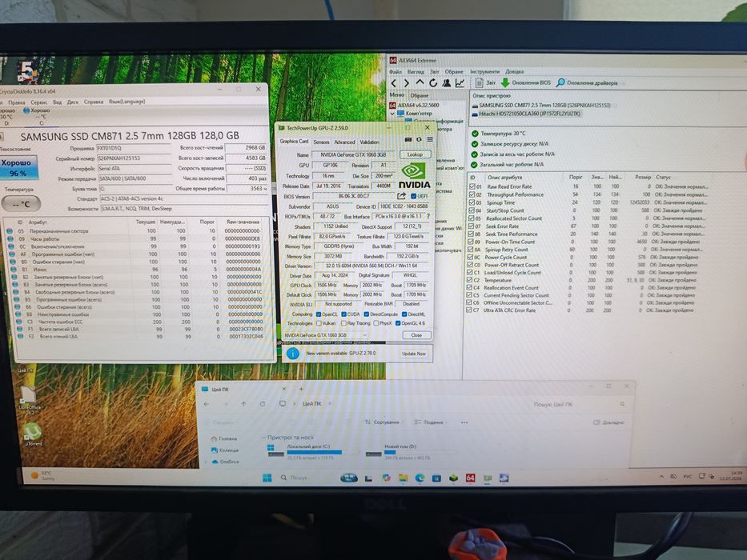This screenshot has height=560, width=747.
Task: Click the graph icon in AIDA64 toolbar
Action: pyautogui.click(x=460, y=83)
